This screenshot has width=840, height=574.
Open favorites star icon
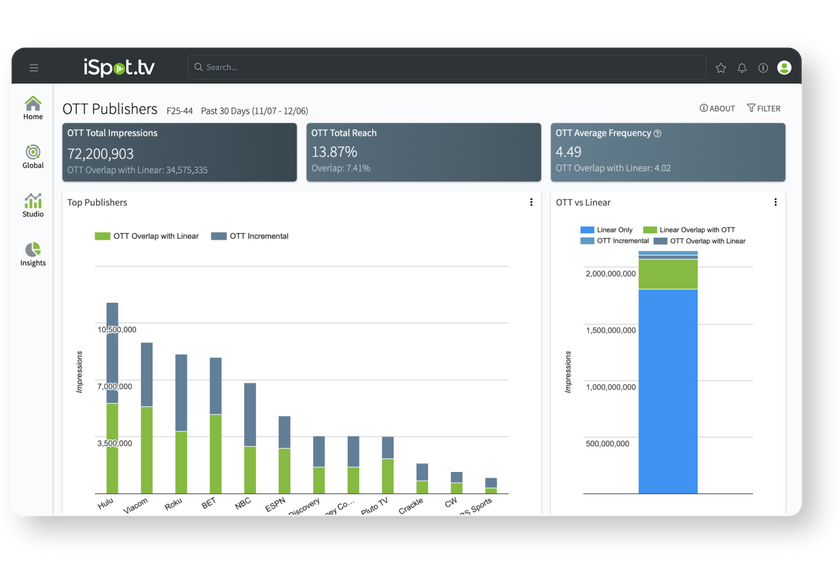tap(721, 68)
